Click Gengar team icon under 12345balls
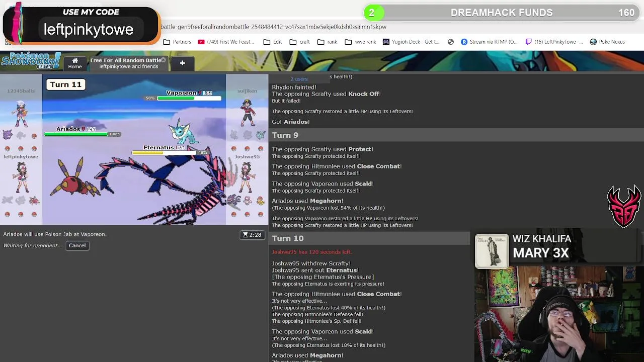Viewport: 644px width, 362px height. [7, 134]
